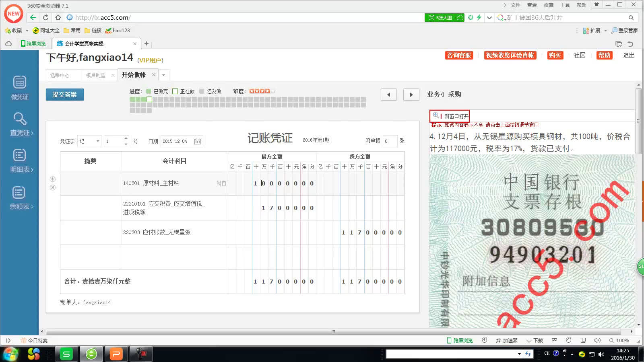644x362 pixels.
Task: Open the calendar picker beside the date field
Action: [197, 141]
